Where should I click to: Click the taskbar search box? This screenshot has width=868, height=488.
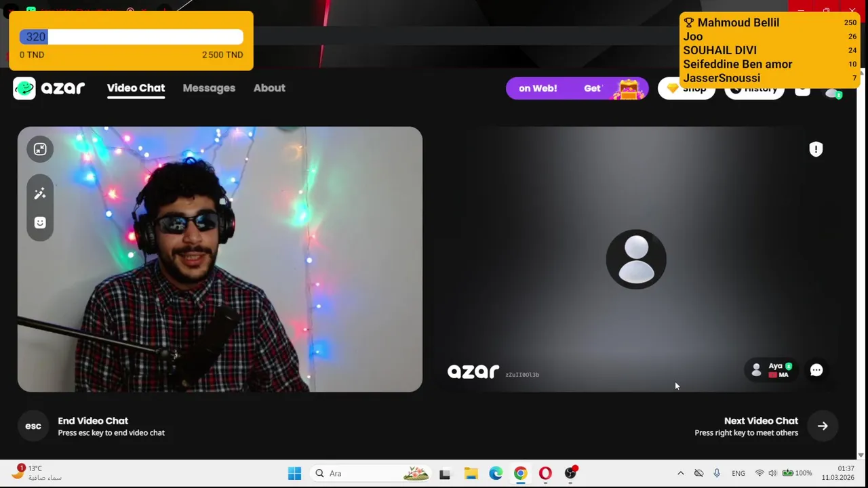pos(371,473)
